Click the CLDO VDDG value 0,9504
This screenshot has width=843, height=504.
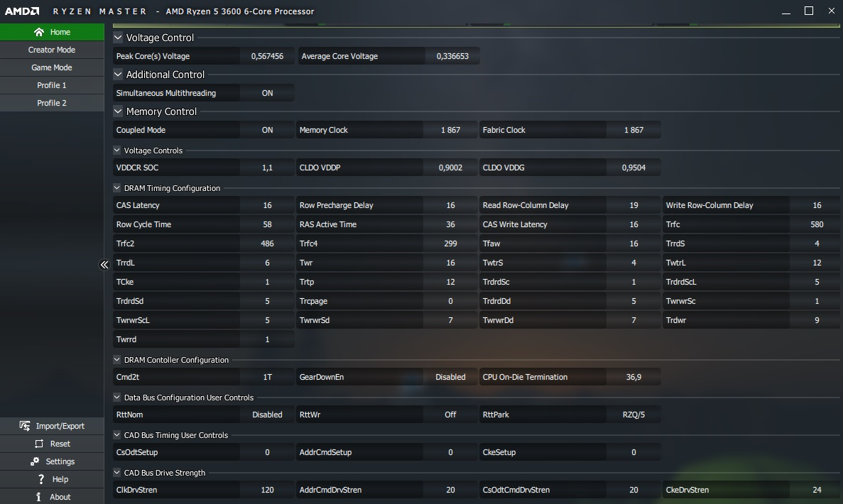(x=634, y=168)
